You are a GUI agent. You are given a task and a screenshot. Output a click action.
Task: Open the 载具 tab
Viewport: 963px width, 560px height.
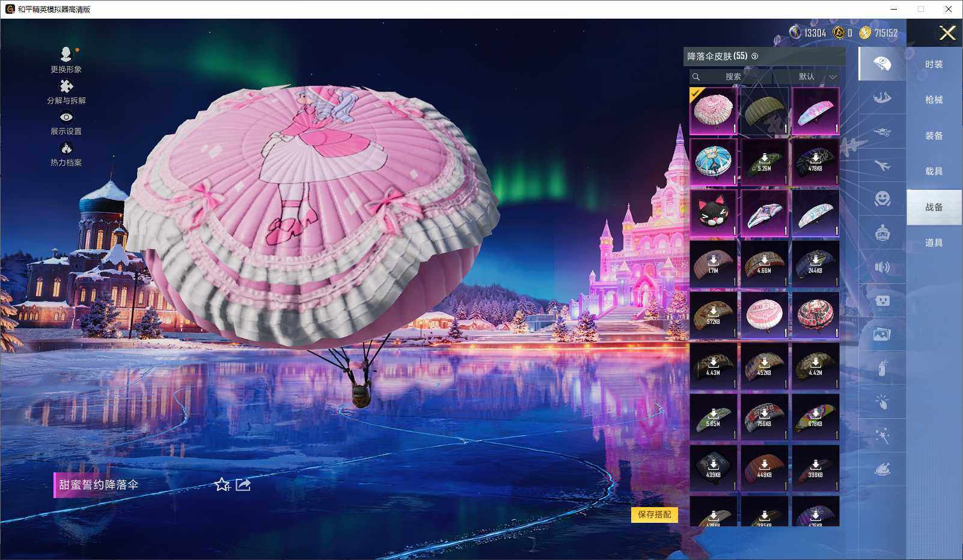pos(934,171)
